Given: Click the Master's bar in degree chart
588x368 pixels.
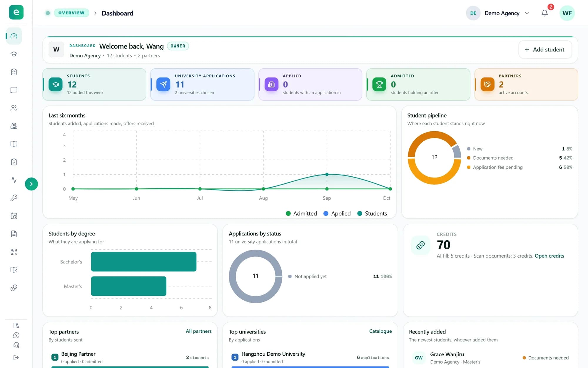Looking at the screenshot, I should tap(129, 286).
